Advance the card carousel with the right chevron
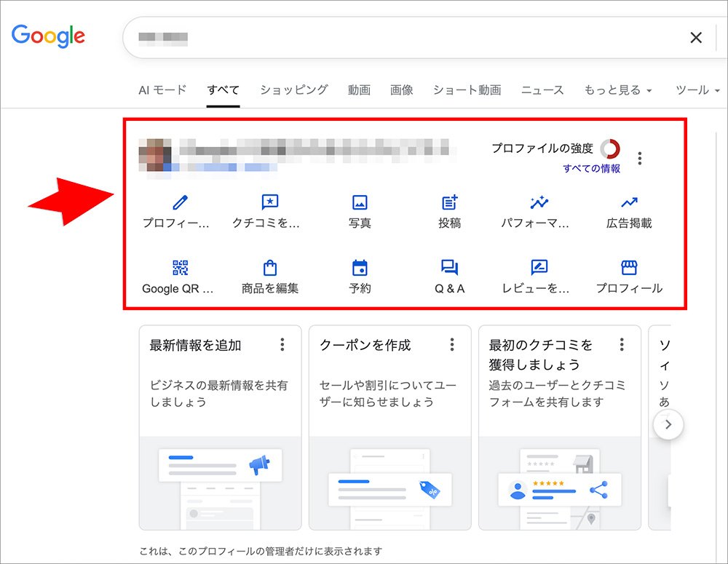The image size is (728, 564). click(x=668, y=424)
